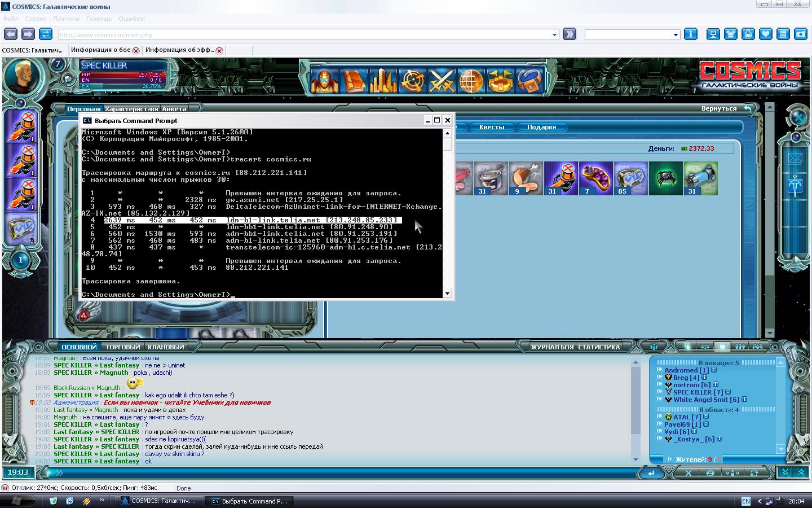Click the crossed swords icon in game toolbar
The width and height of the screenshot is (812, 508).
click(442, 81)
